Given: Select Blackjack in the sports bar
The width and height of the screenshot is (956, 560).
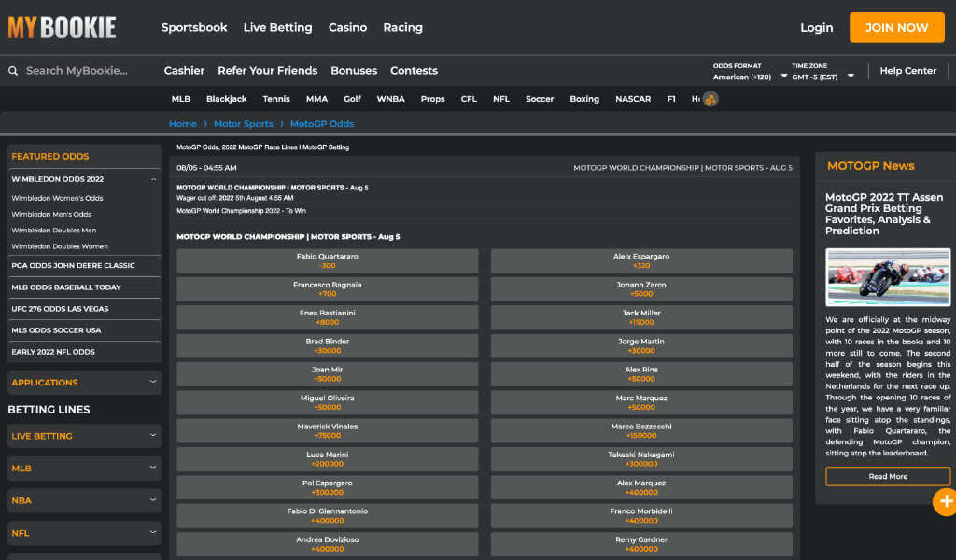Looking at the screenshot, I should 226,99.
